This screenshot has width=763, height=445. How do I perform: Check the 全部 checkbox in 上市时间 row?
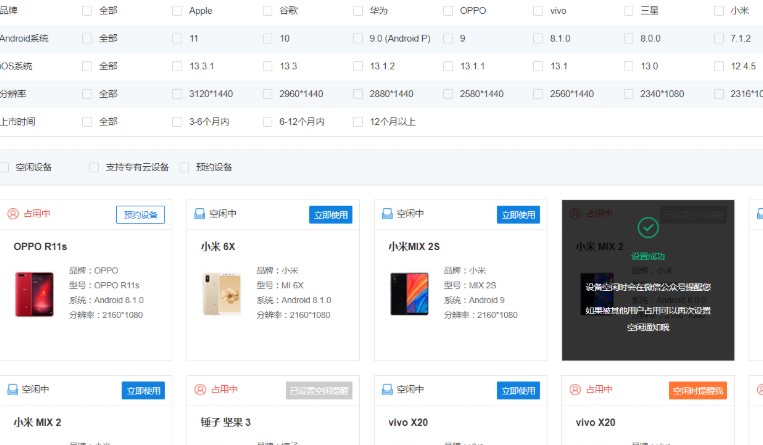click(87, 122)
